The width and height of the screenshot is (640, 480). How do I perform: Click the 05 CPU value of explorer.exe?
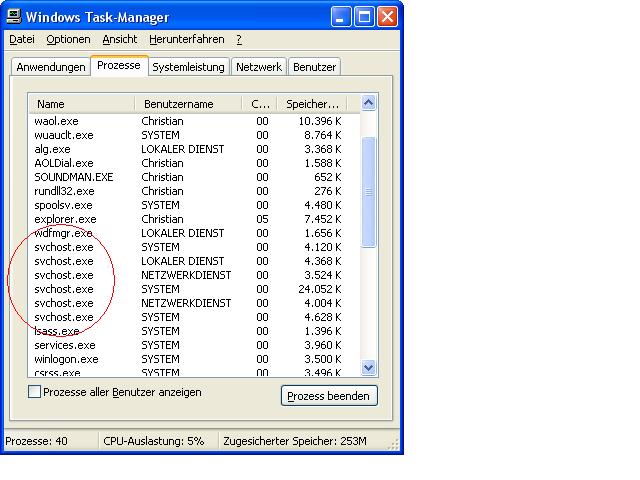click(x=262, y=219)
